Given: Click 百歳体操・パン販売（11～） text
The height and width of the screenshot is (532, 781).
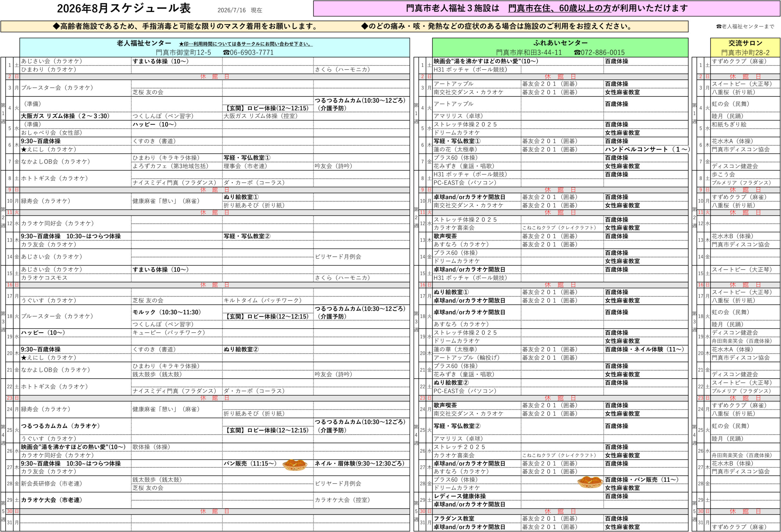Looking at the screenshot, I should click(x=642, y=480).
